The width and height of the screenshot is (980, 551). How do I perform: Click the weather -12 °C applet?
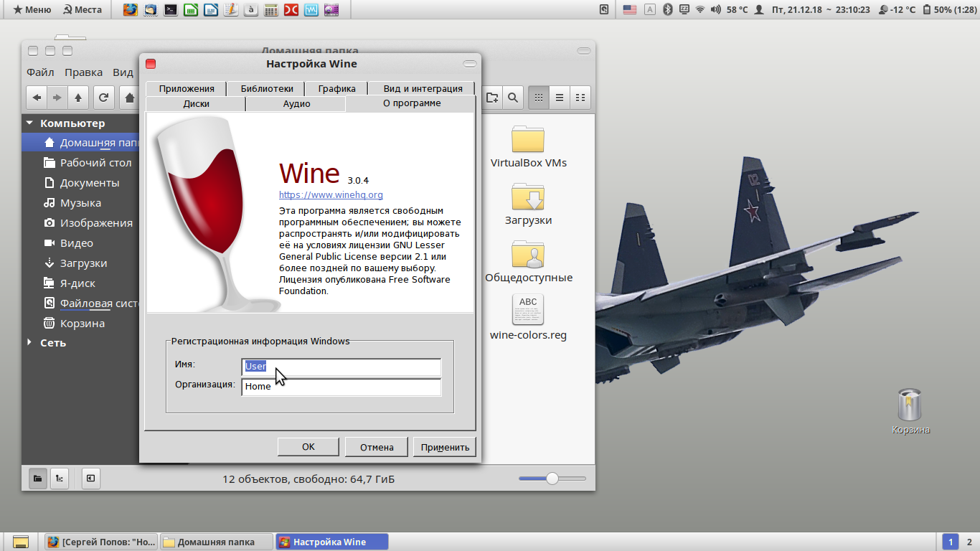(896, 10)
